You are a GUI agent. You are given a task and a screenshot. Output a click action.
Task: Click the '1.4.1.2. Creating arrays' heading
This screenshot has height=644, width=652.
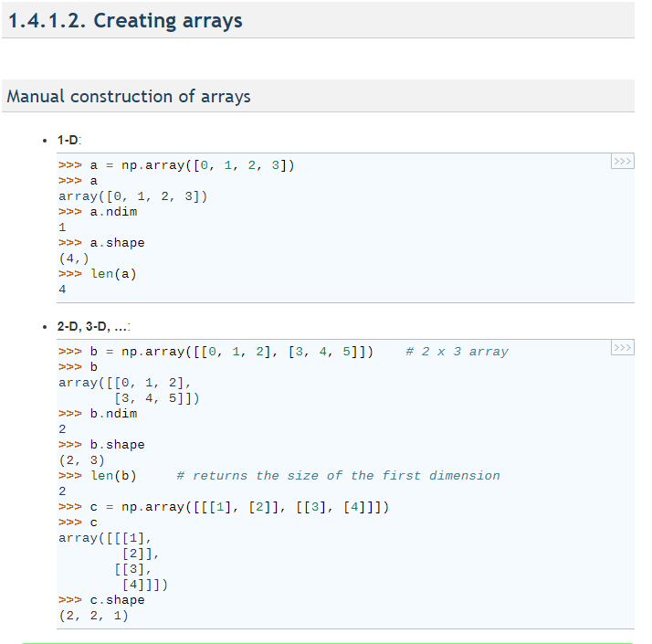click(125, 21)
